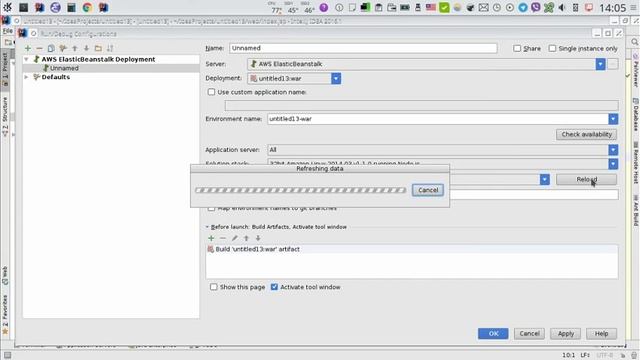Tick Use custom application name
This screenshot has height=360, width=640.
point(211,92)
